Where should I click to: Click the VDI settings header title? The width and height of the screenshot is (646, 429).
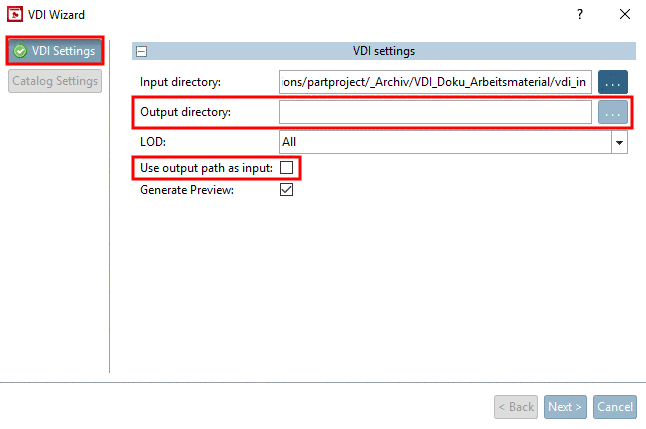pyautogui.click(x=384, y=50)
